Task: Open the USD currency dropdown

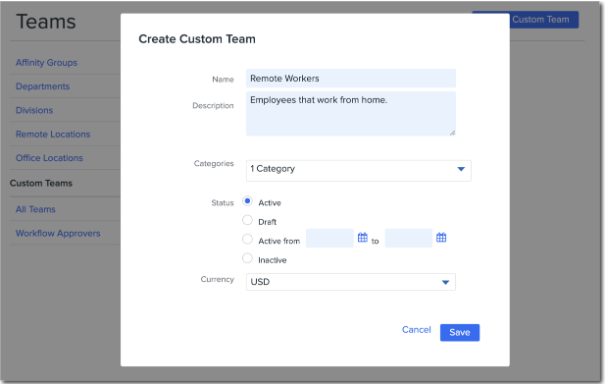Action: click(x=351, y=282)
